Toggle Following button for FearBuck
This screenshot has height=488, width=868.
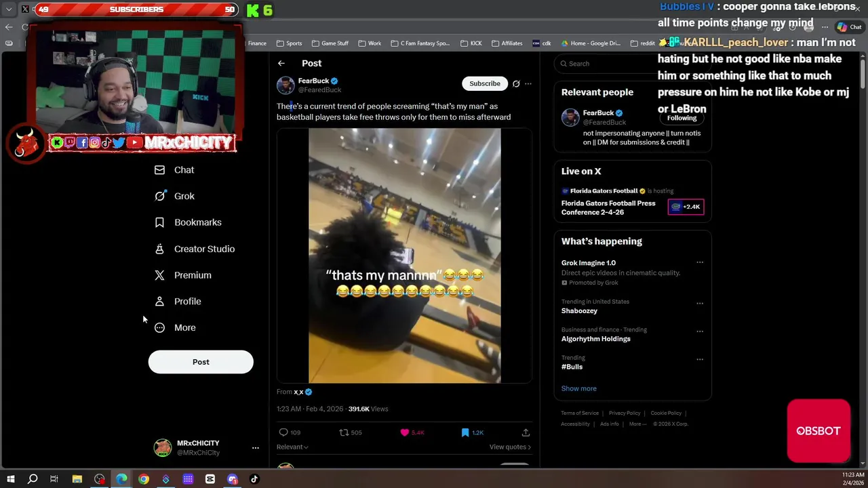pyautogui.click(x=682, y=118)
